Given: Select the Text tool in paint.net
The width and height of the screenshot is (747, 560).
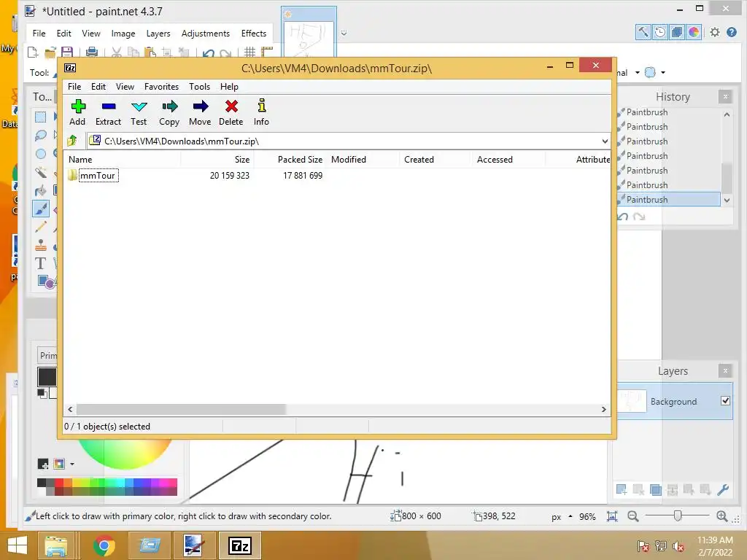Looking at the screenshot, I should point(41,263).
